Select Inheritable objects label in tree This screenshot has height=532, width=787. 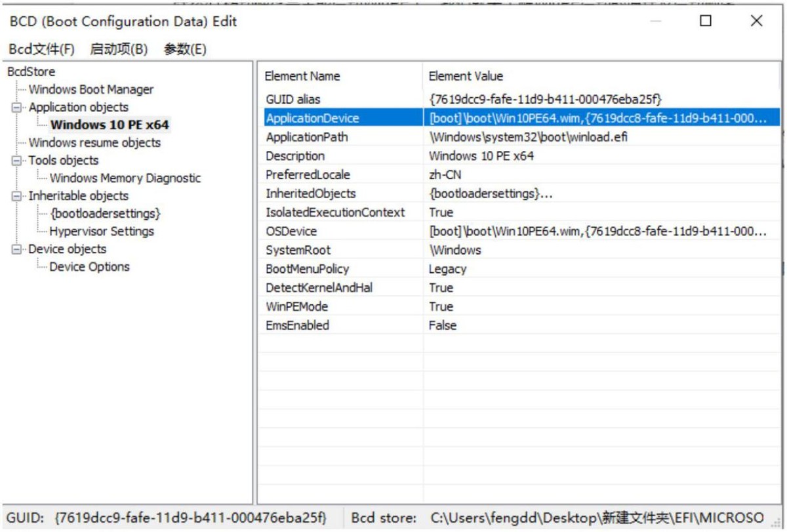[x=79, y=195]
